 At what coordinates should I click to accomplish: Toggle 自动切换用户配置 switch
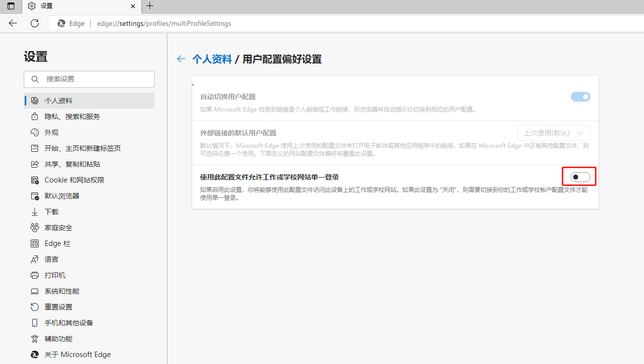[x=581, y=97]
